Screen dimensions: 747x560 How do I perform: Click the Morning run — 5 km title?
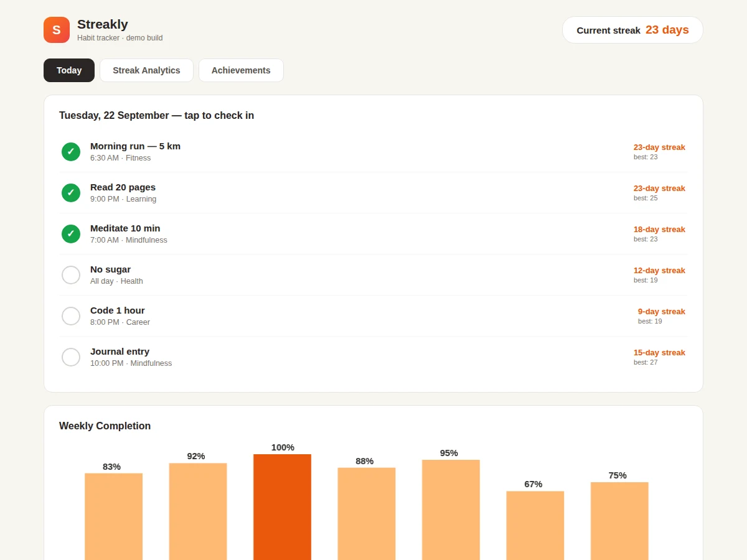pos(135,146)
